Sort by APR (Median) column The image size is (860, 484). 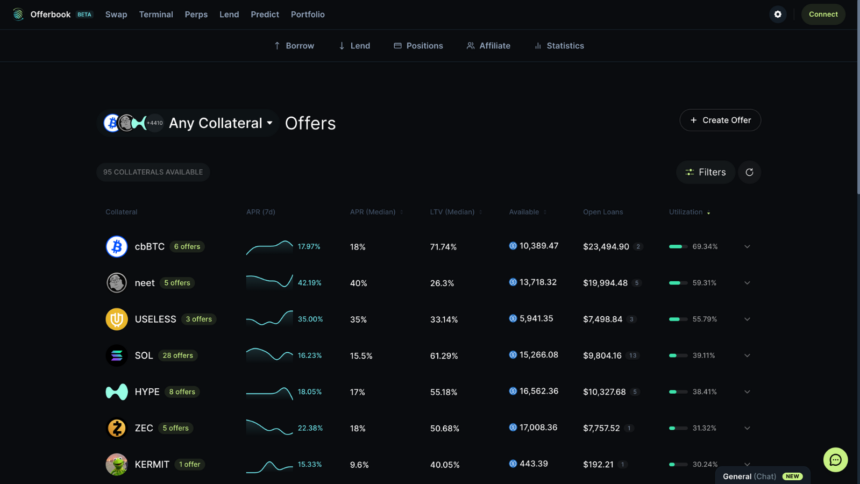coord(376,212)
